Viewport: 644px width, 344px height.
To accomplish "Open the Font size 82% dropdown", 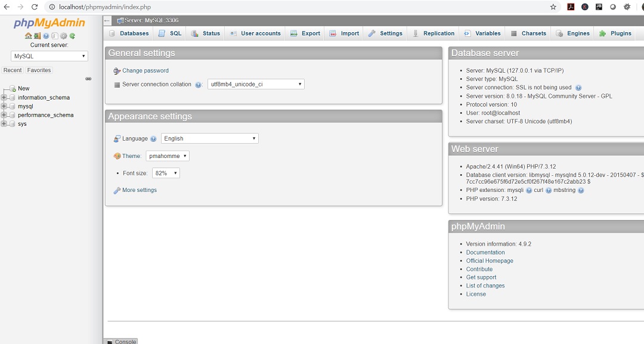I will tap(166, 173).
